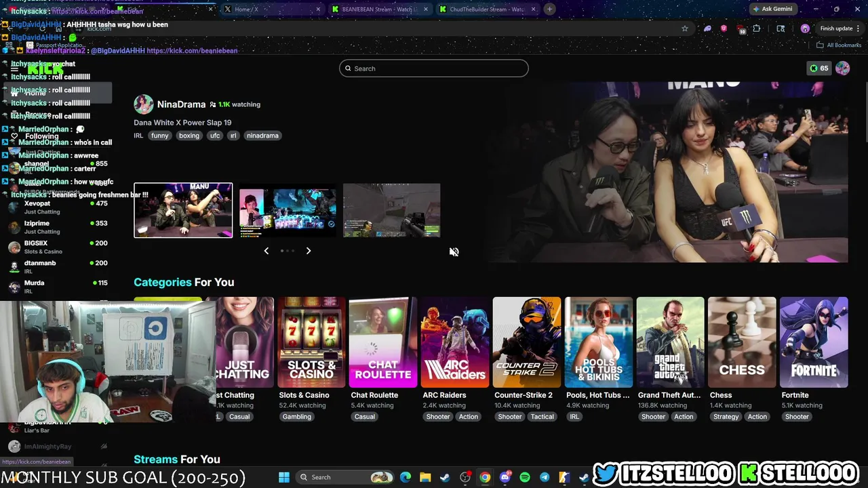
Task: Open the NinaDrama channel name link
Action: point(181,104)
